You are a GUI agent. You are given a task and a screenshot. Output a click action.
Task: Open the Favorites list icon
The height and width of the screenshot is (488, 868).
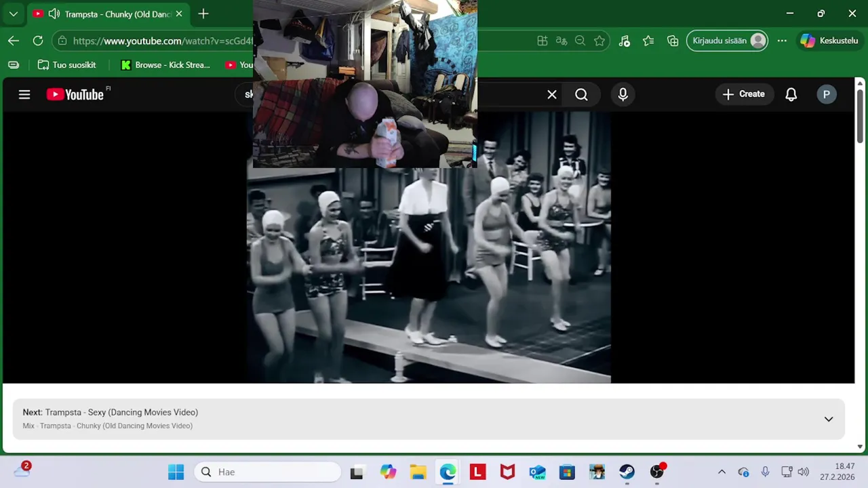pos(648,41)
